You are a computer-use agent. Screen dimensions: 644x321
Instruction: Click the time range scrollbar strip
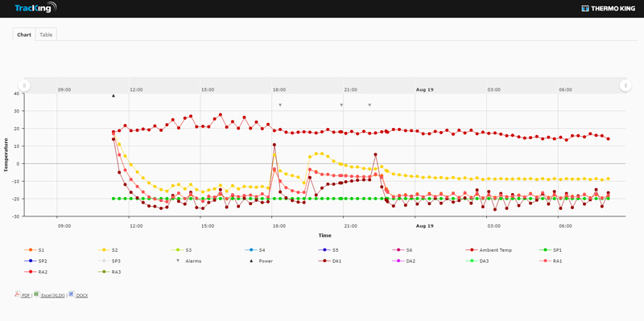[325, 85]
